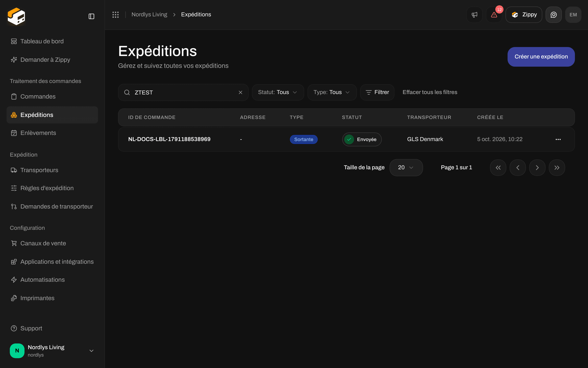This screenshot has height=368, width=588.
Task: Open the announcements megaphone icon
Action: [x=474, y=15]
